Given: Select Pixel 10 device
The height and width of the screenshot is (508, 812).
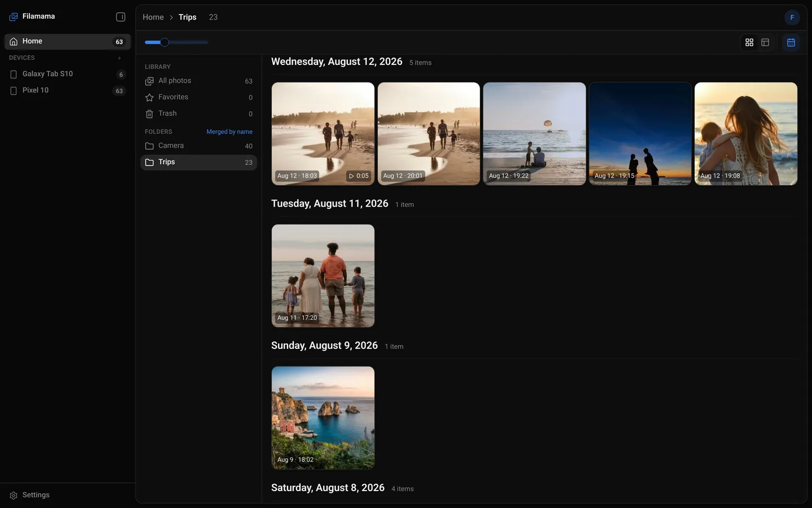Looking at the screenshot, I should click(x=68, y=90).
